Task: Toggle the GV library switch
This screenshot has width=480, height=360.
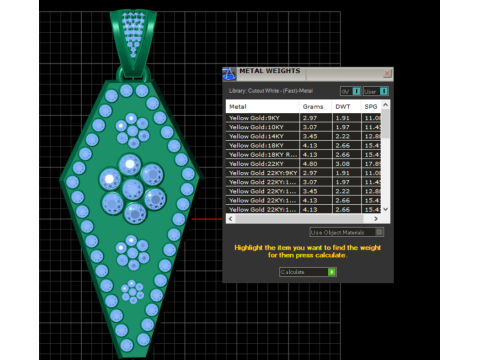Action: 350,91
